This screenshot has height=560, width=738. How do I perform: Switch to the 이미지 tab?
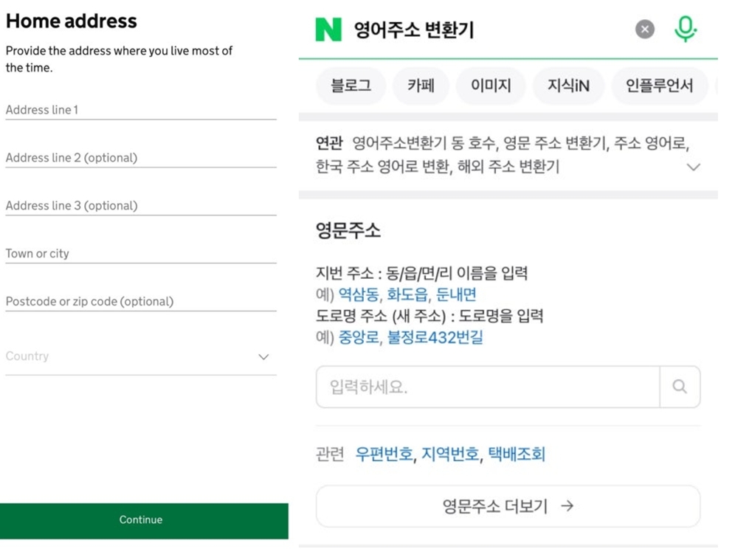491,86
